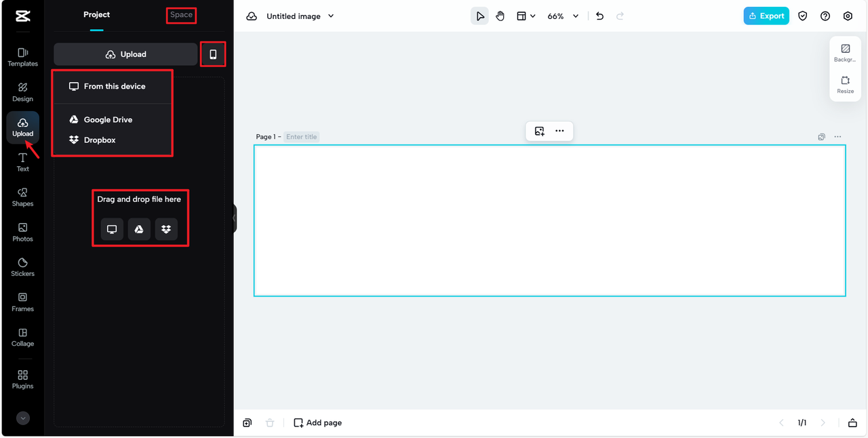Screen dimensions: 868x438
Task: Open help via question mark icon
Action: click(825, 16)
